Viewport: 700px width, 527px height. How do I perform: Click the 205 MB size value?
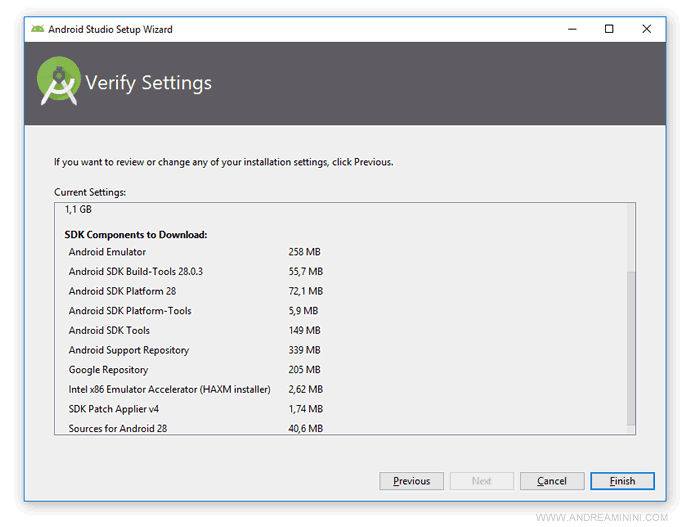(x=304, y=370)
